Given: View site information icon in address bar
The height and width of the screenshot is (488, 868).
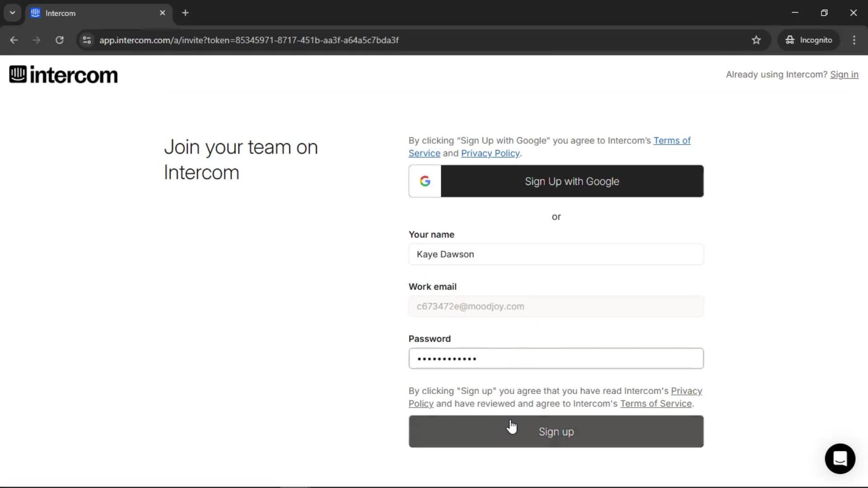Looking at the screenshot, I should [x=87, y=40].
